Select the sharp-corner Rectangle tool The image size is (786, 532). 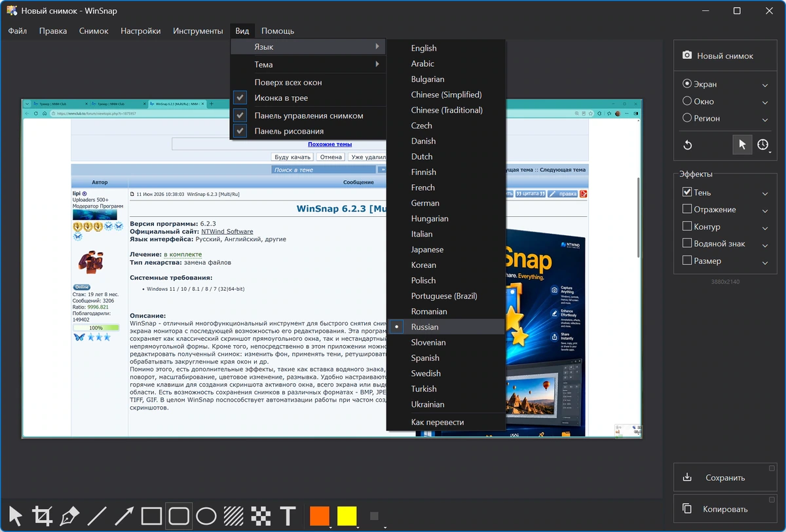coord(151,516)
